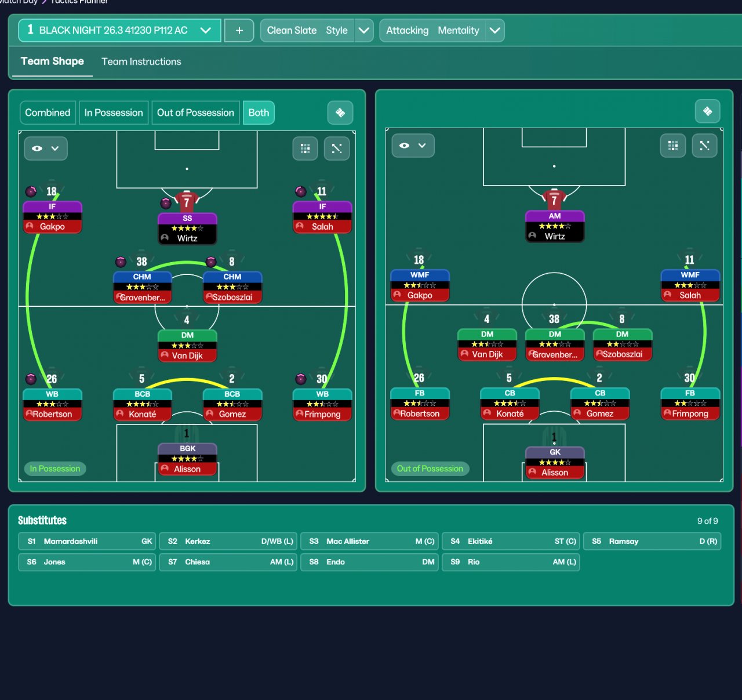Open Konaté's BCB role card
Screen dimensions: 742x700
coord(142,404)
